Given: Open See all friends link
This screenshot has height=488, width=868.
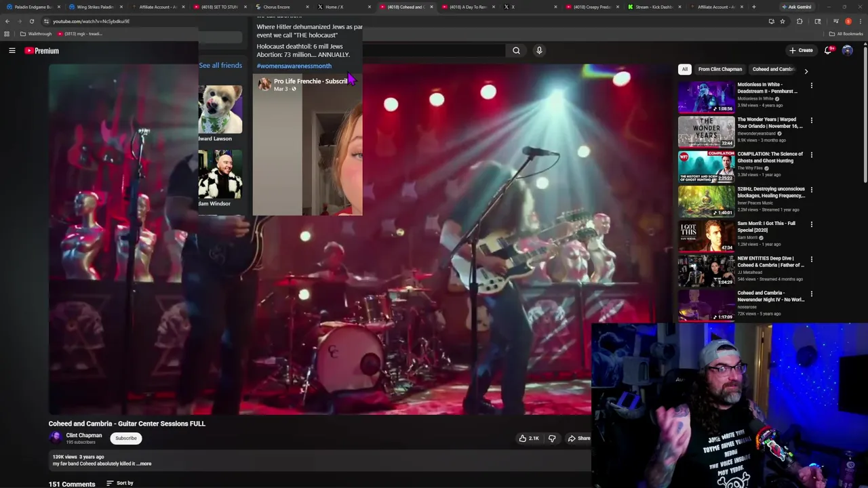Looking at the screenshot, I should pos(220,65).
